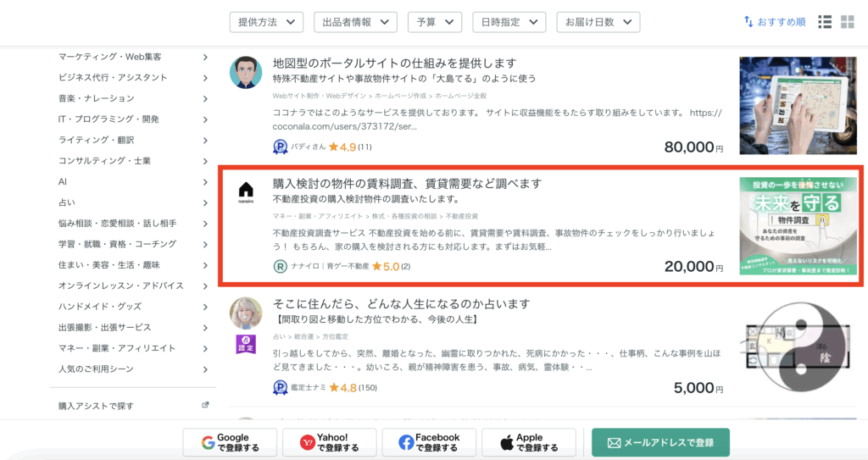
Task: Open the お届け日数 filter dropdown
Action: 598,22
